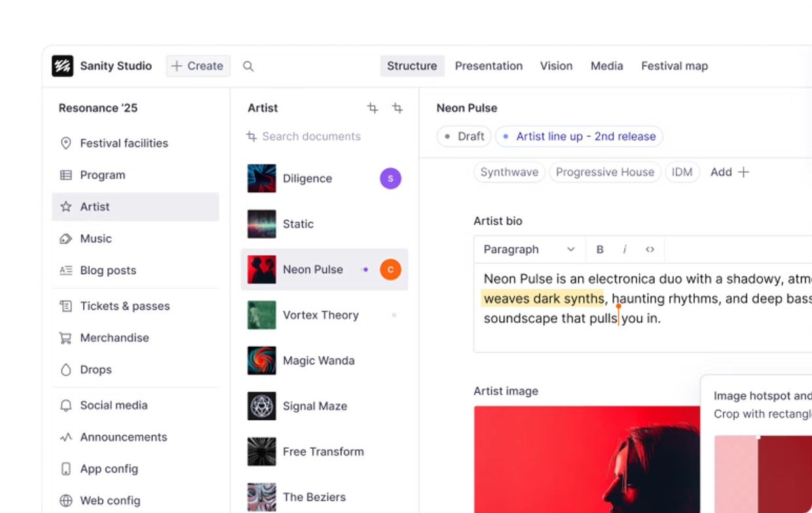Open the Vortex Theory artist document

click(x=324, y=315)
